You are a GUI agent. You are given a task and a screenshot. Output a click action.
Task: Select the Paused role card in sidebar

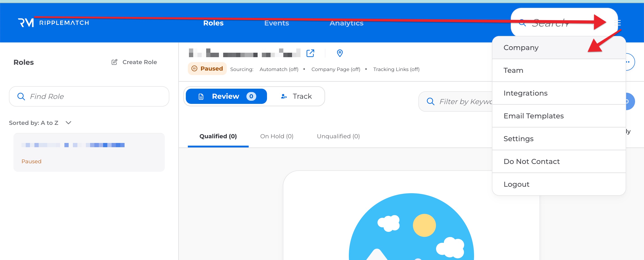click(x=89, y=152)
